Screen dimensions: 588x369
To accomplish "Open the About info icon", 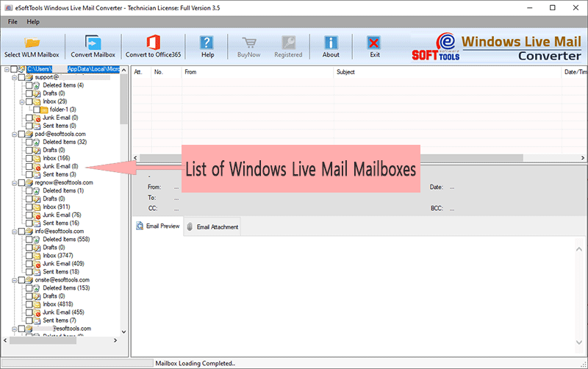I will (x=331, y=43).
